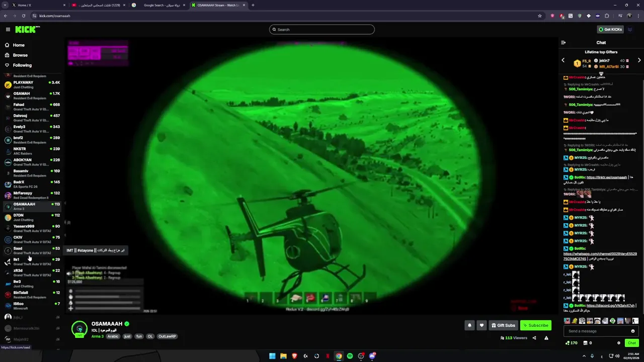Expand the tab search dropdown in Chrome
This screenshot has width=644, height=362.
[x=6, y=5]
